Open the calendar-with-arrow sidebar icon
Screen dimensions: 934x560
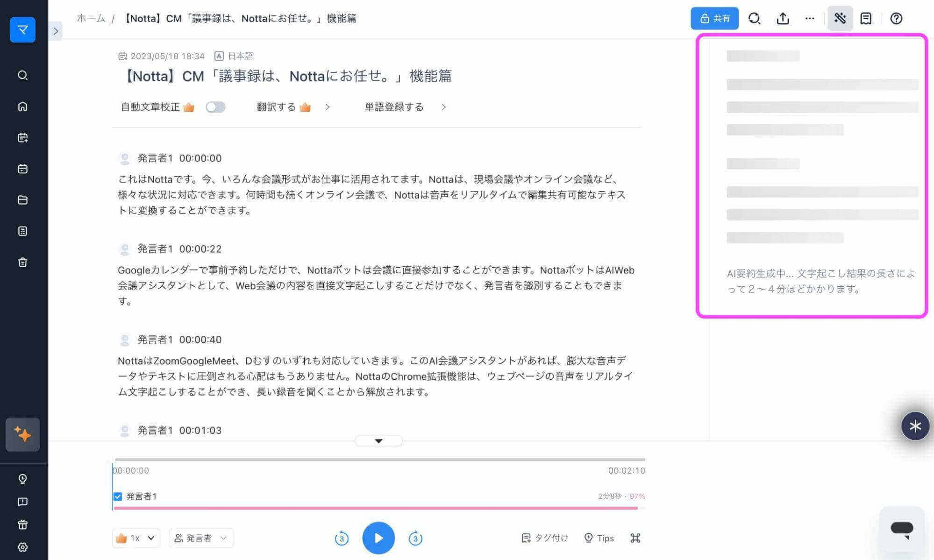pyautogui.click(x=22, y=138)
